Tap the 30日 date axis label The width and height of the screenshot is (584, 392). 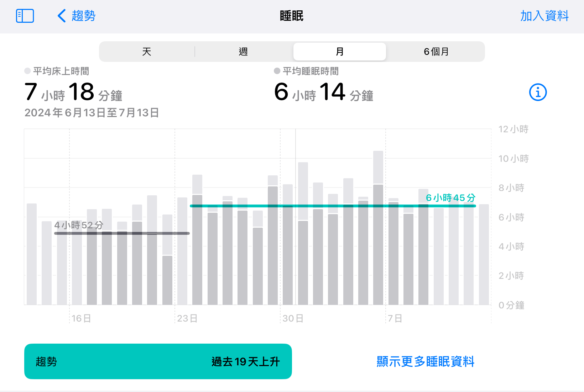[293, 318]
